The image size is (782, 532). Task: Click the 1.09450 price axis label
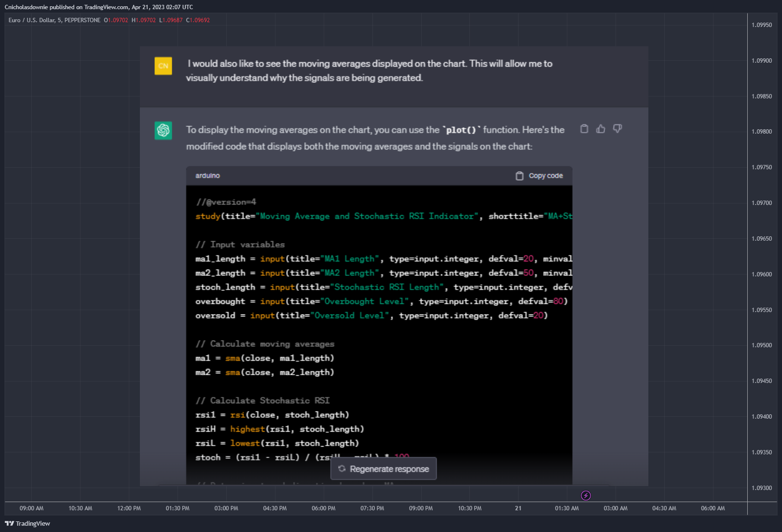(762, 381)
